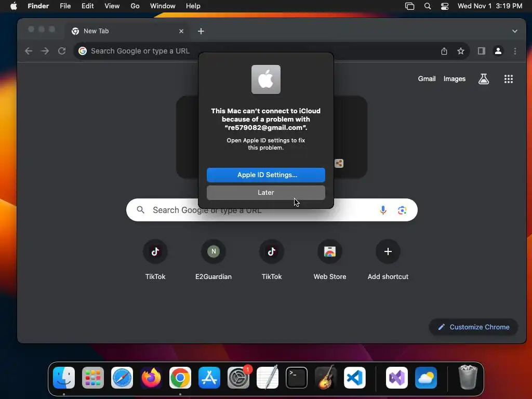Open Visual Studio Code from the Dock
This screenshot has width=532, height=399.
click(354, 378)
